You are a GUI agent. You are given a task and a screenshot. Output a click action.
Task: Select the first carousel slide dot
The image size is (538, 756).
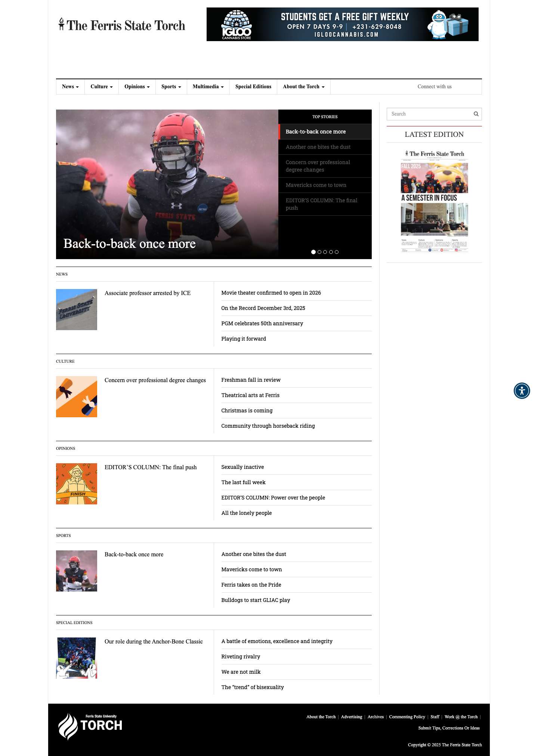(313, 252)
